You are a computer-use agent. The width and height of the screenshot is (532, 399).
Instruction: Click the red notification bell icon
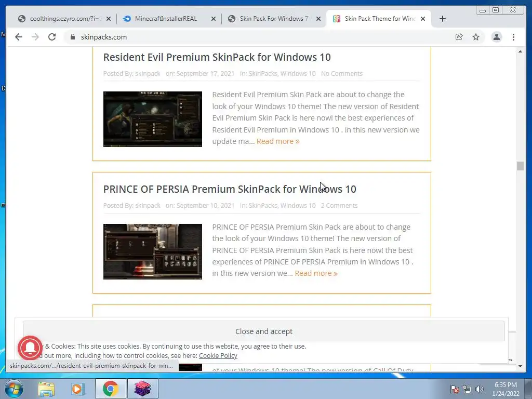coord(30,348)
